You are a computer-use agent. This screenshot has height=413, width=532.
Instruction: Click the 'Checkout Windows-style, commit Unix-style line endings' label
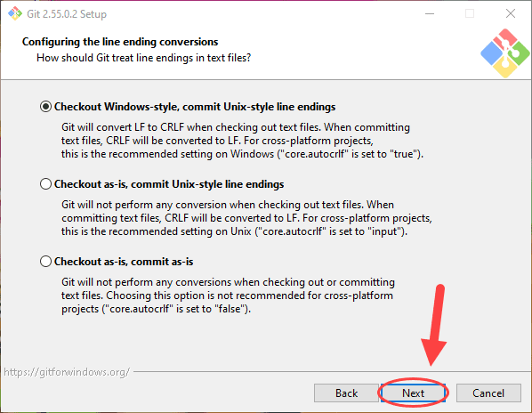coord(195,107)
